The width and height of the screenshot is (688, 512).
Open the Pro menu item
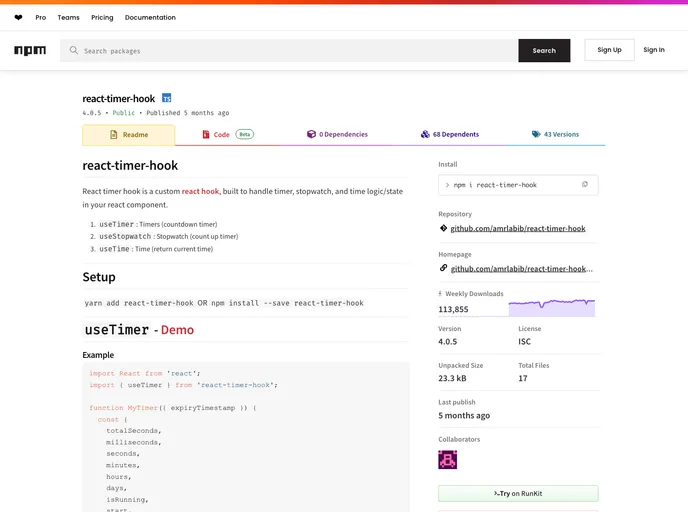tap(41, 18)
